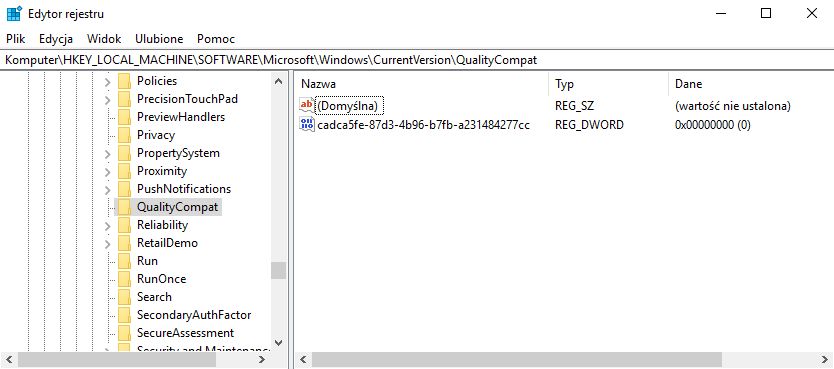This screenshot has width=834, height=369.
Task: Expand the PrecisionTouchPad tree node
Action: (x=107, y=99)
